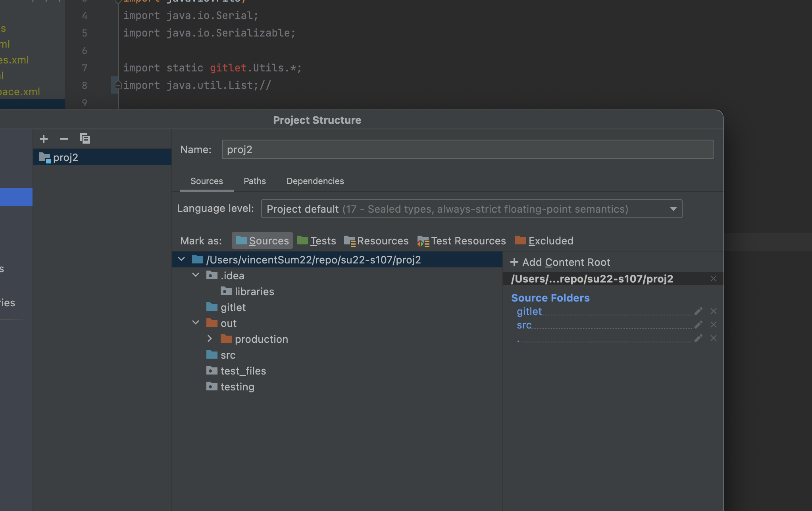812x511 pixels.
Task: Unmark gitlet source folder with X
Action: [714, 311]
